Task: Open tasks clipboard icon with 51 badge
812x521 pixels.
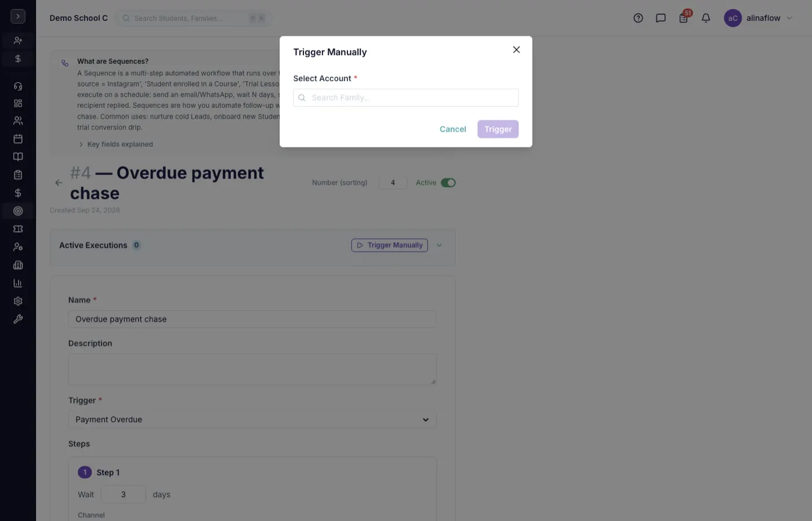Action: (x=684, y=18)
